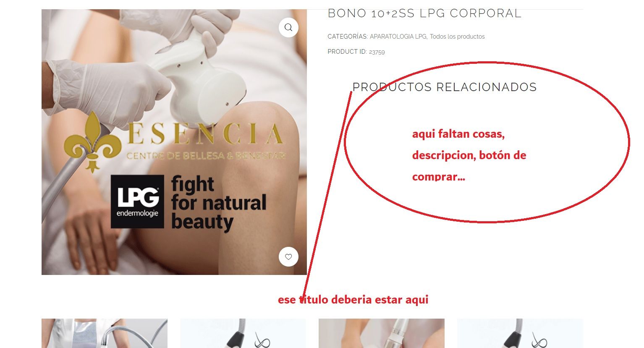Select the third related product thumbnail with hands
Viewport: 644px width, 348px height.
click(382, 333)
